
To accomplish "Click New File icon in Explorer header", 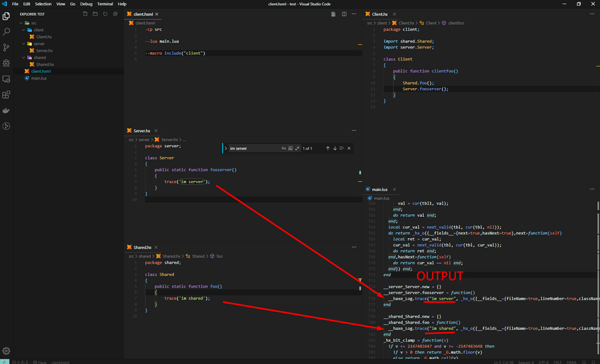I will pos(85,14).
